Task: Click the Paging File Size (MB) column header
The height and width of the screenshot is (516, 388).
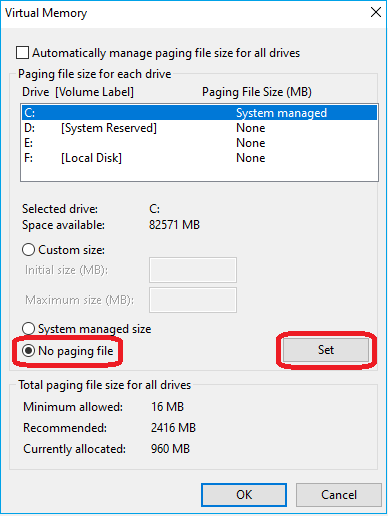Action: point(257,92)
